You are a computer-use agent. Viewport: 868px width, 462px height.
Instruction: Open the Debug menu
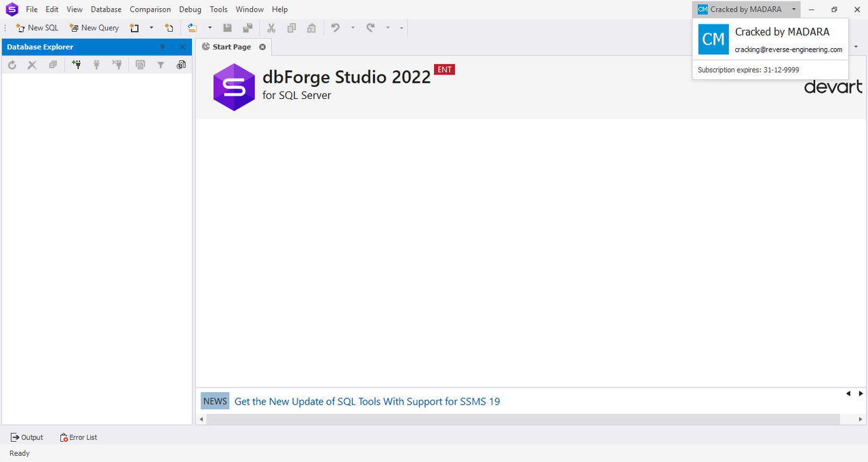pyautogui.click(x=191, y=9)
